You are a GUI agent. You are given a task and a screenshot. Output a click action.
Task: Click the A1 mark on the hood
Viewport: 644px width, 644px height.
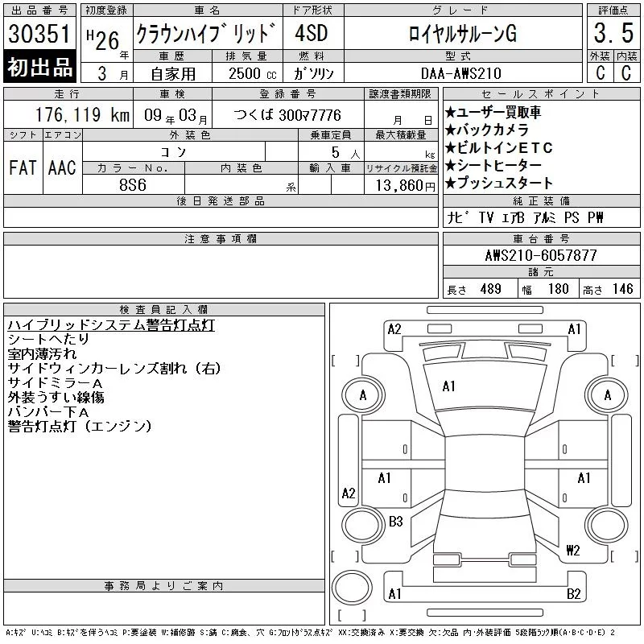click(x=448, y=386)
